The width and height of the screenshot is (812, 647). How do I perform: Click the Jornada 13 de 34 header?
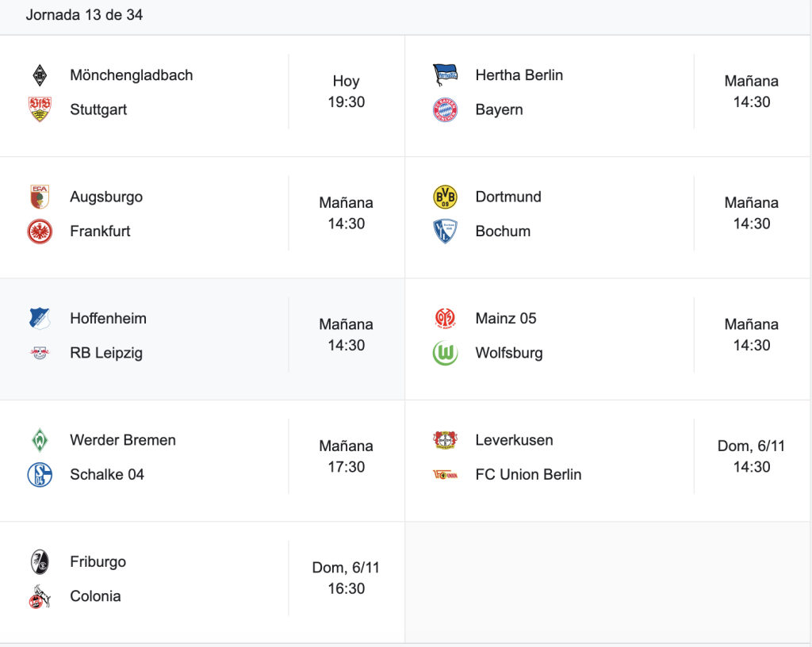tap(84, 15)
